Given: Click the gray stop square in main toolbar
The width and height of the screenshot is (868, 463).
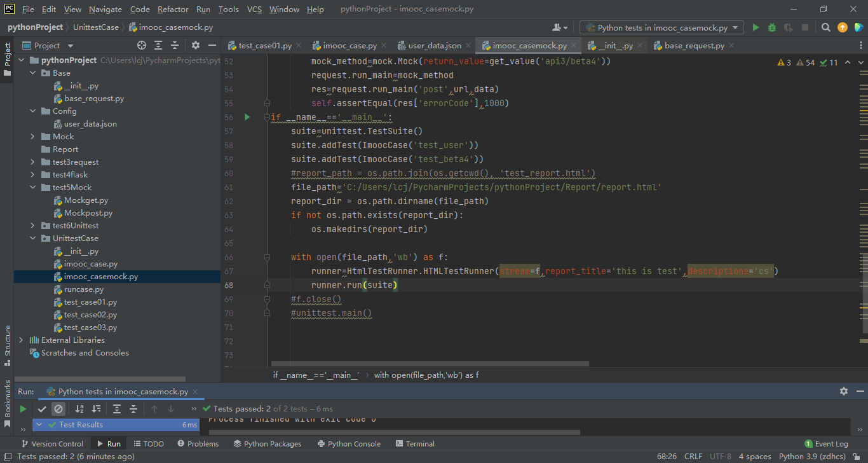Looking at the screenshot, I should click(x=805, y=27).
